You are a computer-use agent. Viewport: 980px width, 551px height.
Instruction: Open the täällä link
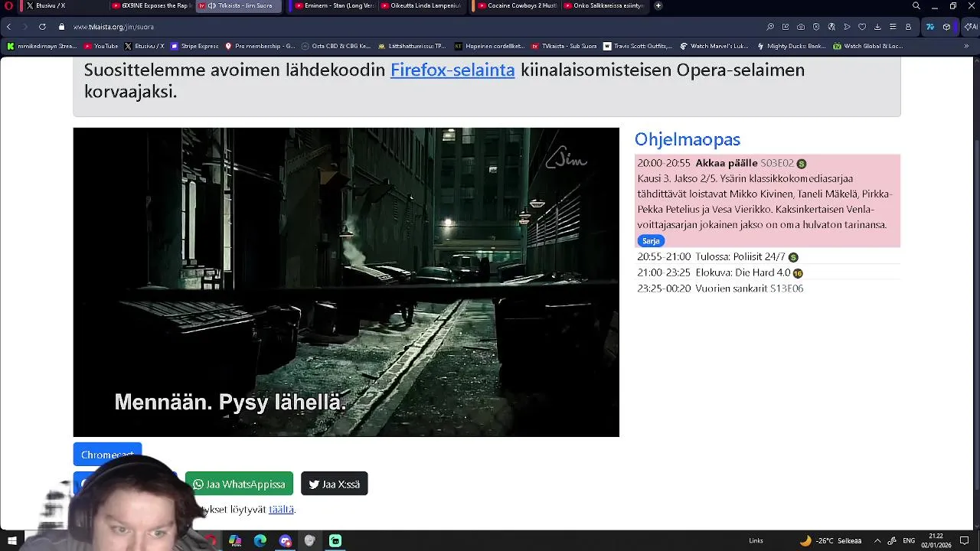click(281, 509)
